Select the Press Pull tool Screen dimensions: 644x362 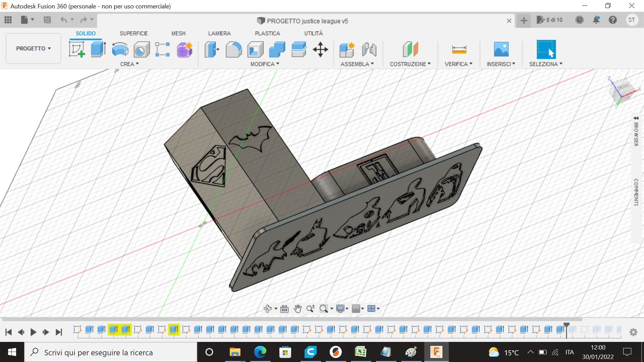pos(212,49)
